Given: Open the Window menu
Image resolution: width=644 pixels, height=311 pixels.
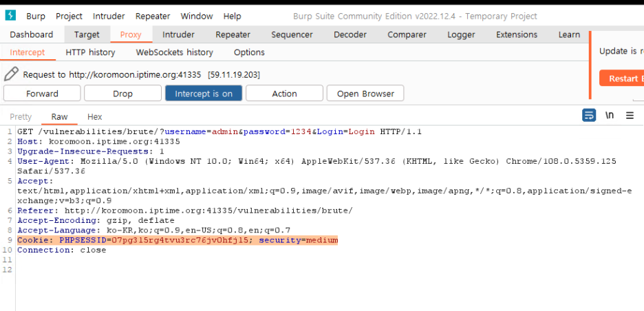Looking at the screenshot, I should [x=197, y=17].
